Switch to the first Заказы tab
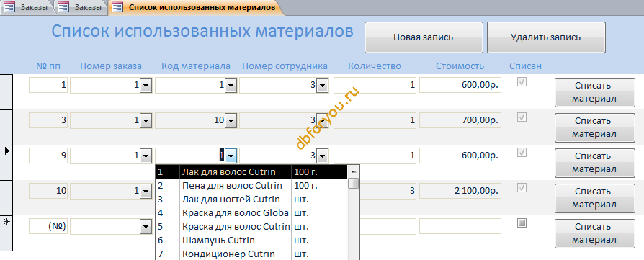The width and height of the screenshot is (644, 260). coord(27,7)
